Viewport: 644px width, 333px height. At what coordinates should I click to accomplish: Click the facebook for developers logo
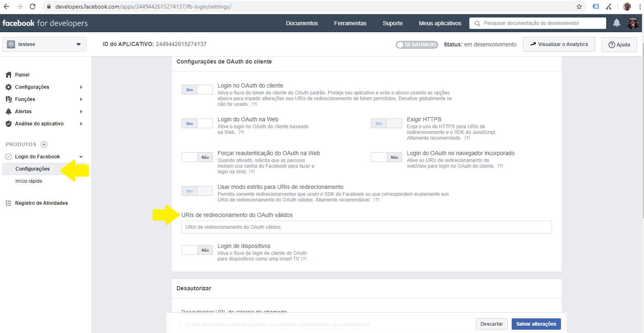pos(45,23)
